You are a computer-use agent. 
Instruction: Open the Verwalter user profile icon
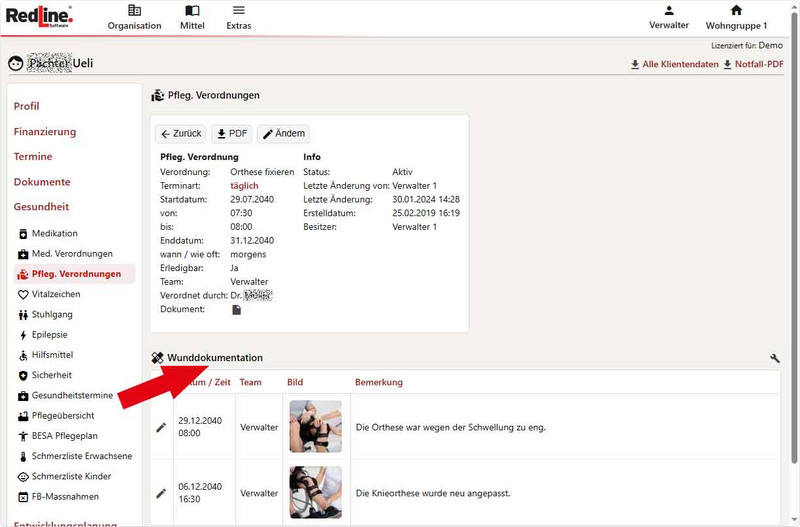coord(669,11)
